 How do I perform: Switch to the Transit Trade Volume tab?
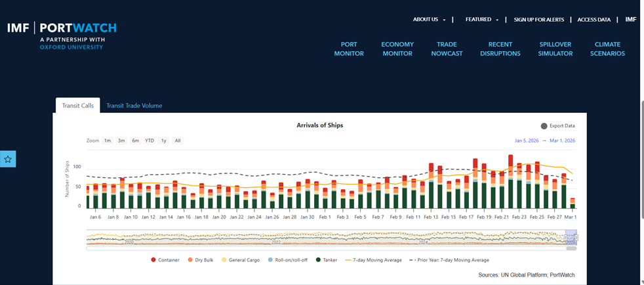[x=134, y=106]
